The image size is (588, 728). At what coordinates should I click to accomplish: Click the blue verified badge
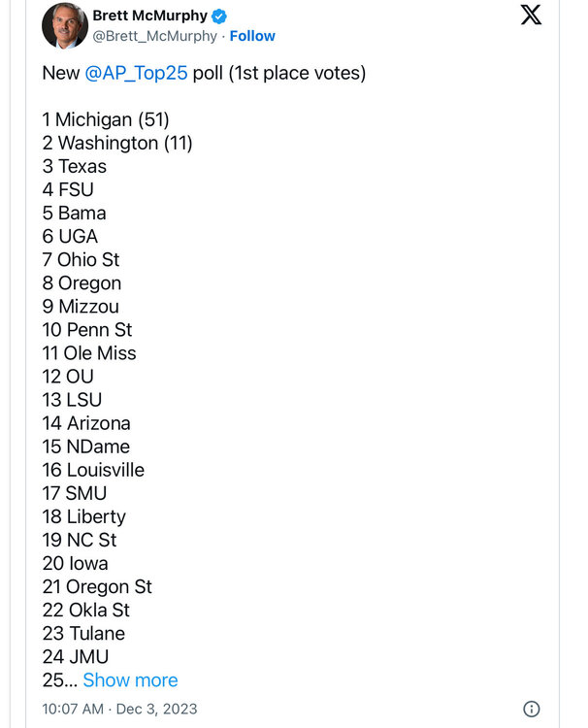(x=220, y=16)
